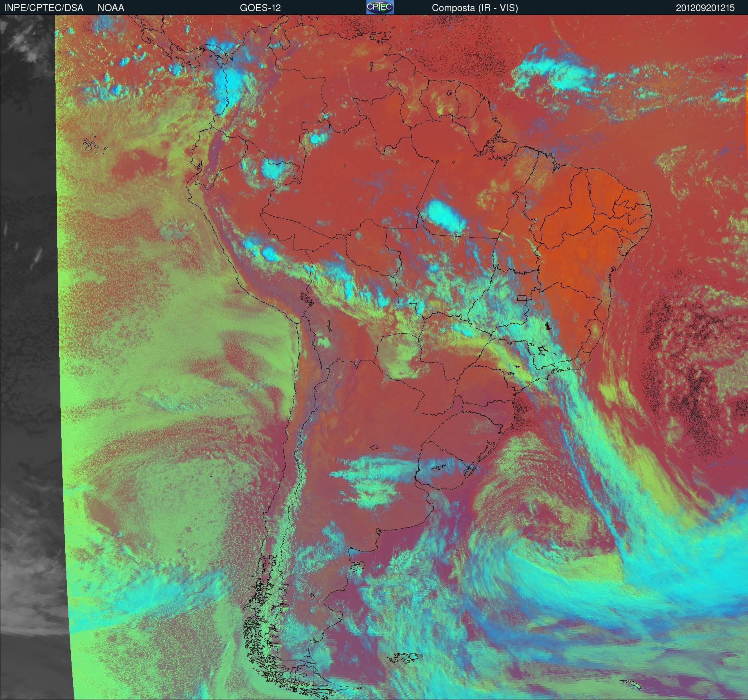Click the GOES-12 satellite label
Image resolution: width=748 pixels, height=700 pixels.
[x=260, y=8]
